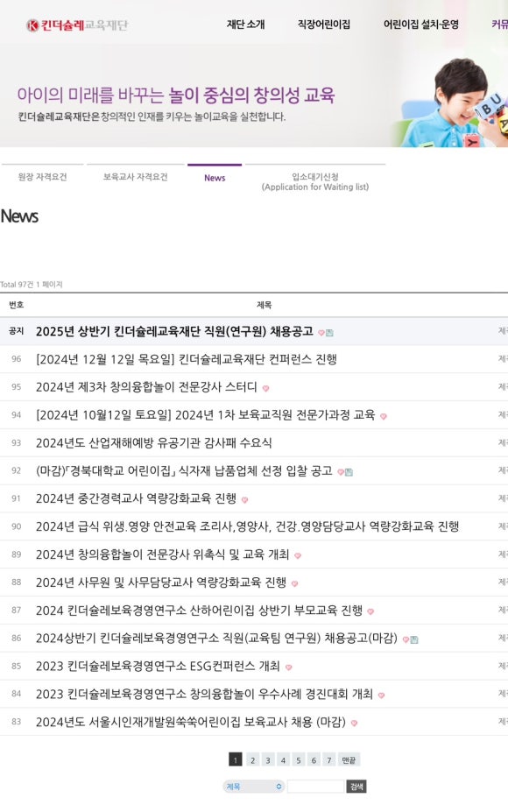Open the 산하어린이집 상반기 부모교육 진행 post

point(199,611)
